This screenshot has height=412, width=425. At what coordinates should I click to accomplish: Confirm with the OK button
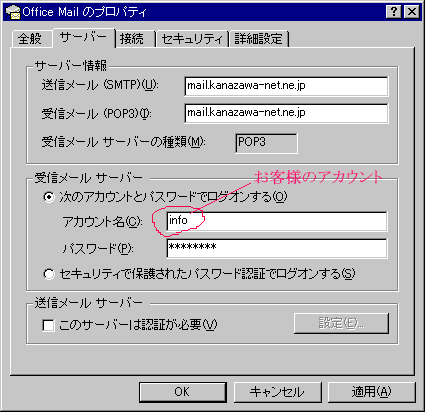point(183,392)
